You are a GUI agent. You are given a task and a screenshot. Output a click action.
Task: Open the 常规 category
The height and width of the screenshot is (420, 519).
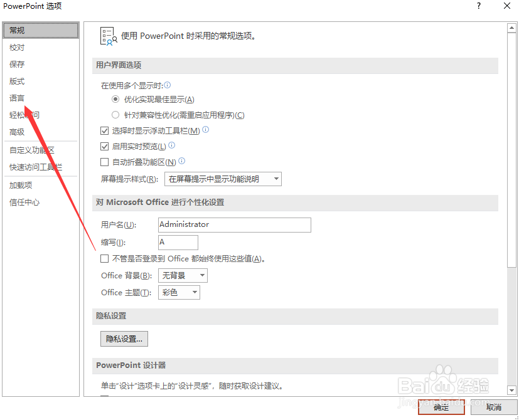41,31
